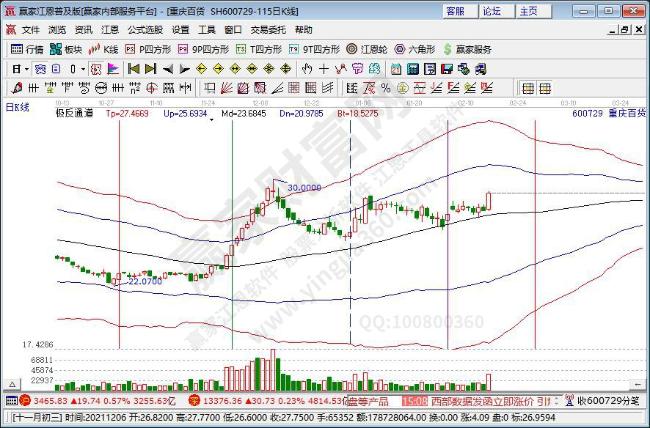
Task: Select the crosshair cursor tool
Action: pos(323,69)
